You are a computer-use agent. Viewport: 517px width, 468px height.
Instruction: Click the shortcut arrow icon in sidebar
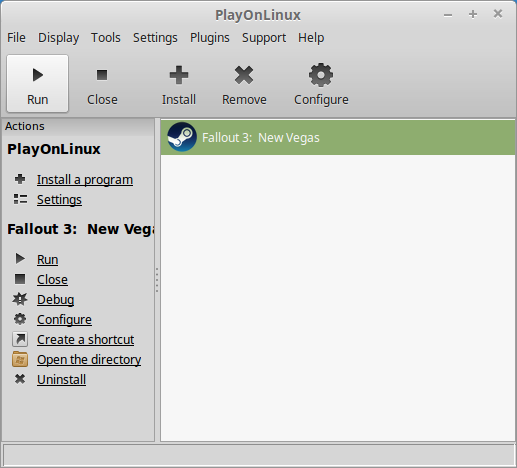[20, 339]
